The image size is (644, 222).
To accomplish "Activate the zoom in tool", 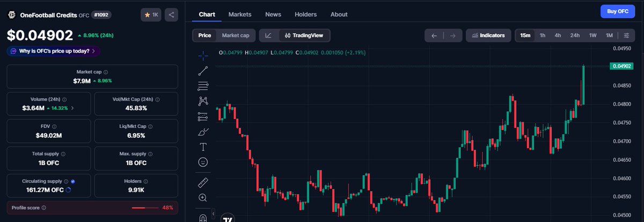I will [x=203, y=198].
